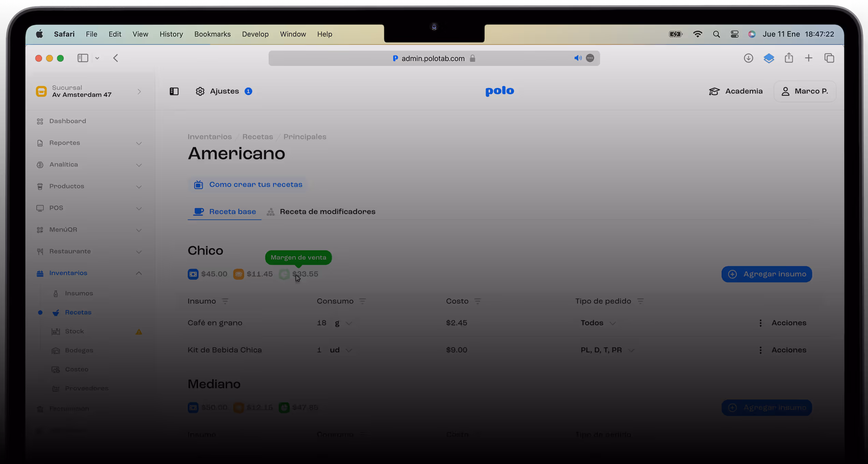868x464 pixels.
Task: Mute tab audio in address bar
Action: coord(577,58)
